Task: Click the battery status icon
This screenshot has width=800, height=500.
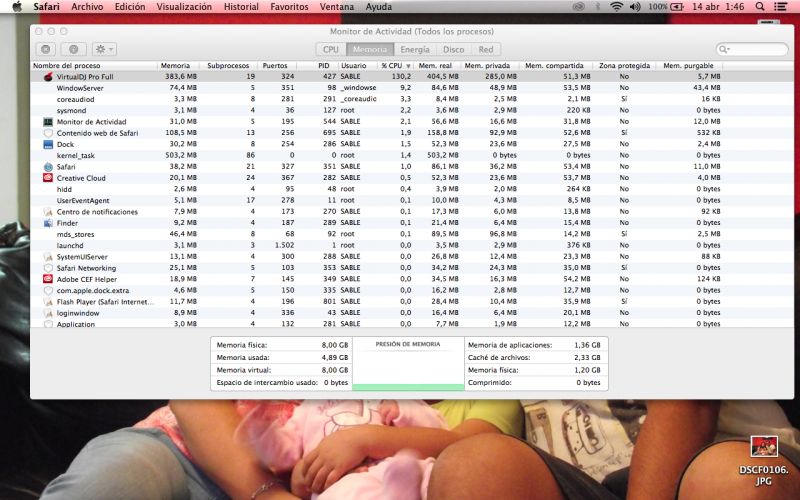Action: [677, 7]
